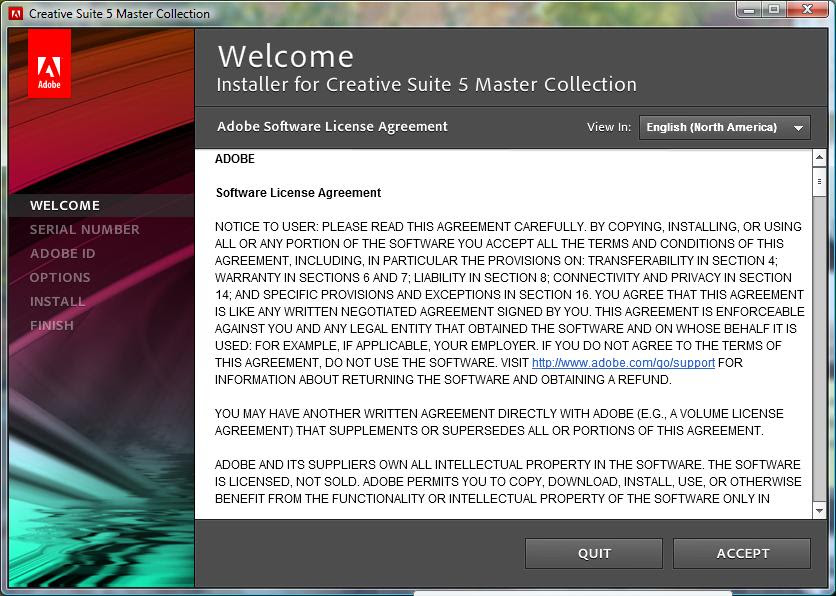Maximize the installer window
This screenshot has height=596, width=836.
(x=773, y=9)
